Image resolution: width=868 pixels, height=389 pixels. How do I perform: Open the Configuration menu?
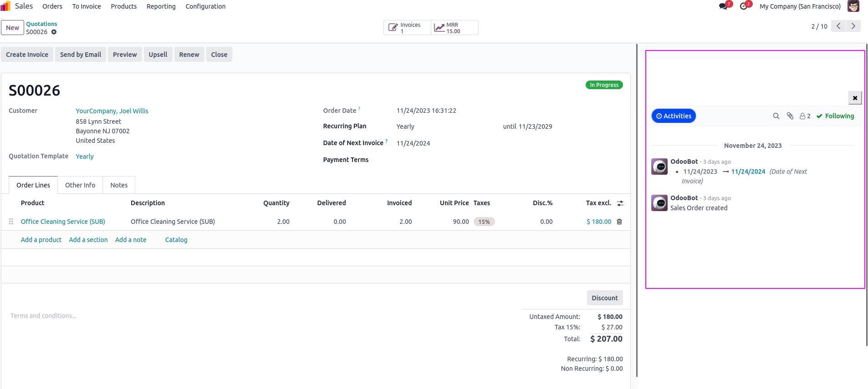pos(205,6)
